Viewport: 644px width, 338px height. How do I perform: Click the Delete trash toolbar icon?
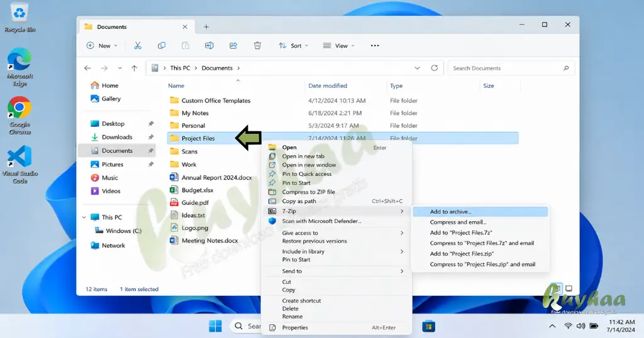coord(257,45)
